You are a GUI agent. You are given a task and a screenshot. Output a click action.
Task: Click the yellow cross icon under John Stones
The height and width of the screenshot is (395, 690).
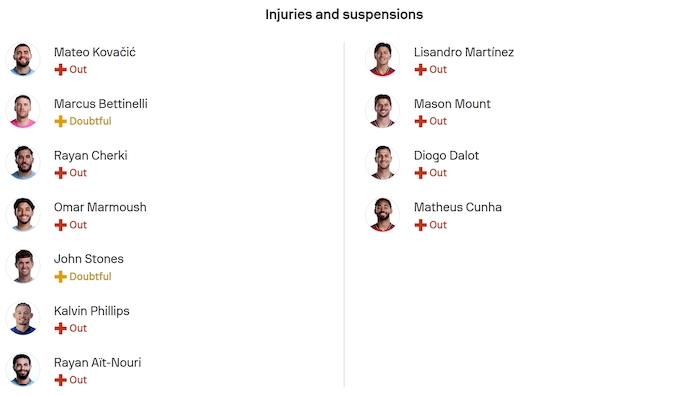click(60, 277)
